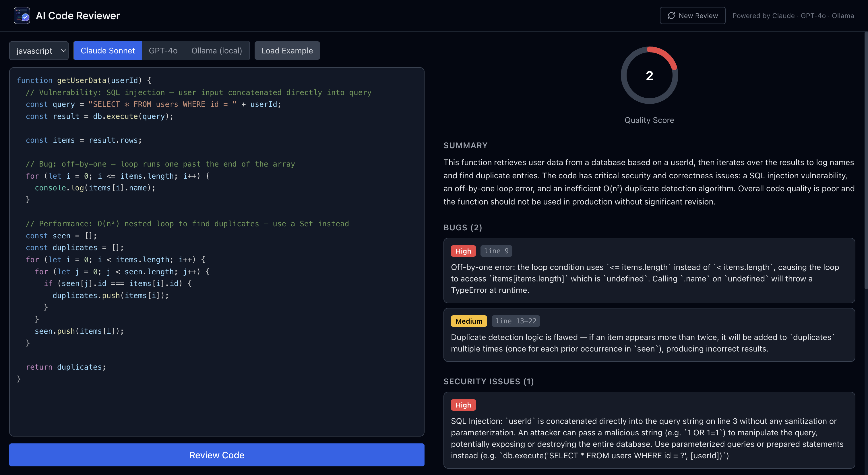Click the 'console.log(items[i].name);' line
The image size is (868, 475).
click(x=95, y=188)
